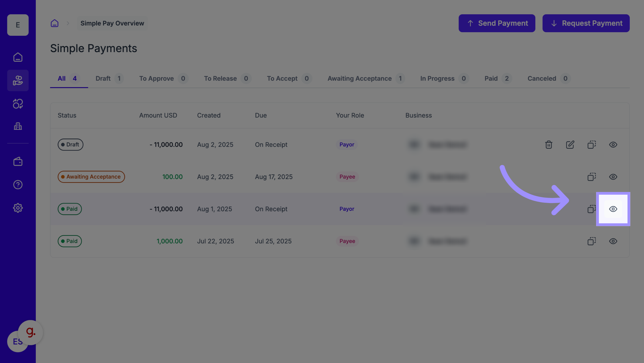
Task: Open the wallet icon in the sidebar
Action: [18, 162]
